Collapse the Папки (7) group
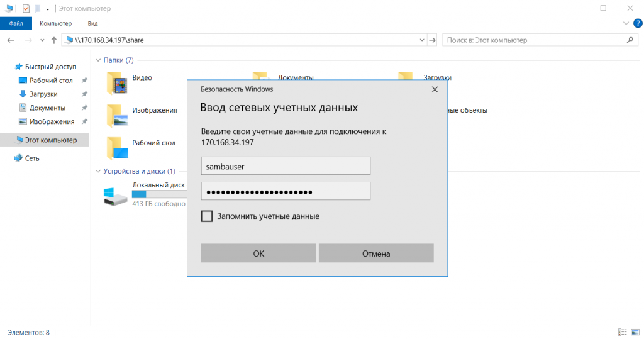 pos(98,60)
